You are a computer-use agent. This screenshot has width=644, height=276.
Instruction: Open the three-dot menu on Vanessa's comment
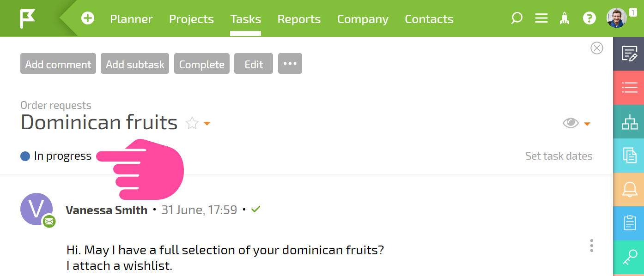pyautogui.click(x=591, y=246)
